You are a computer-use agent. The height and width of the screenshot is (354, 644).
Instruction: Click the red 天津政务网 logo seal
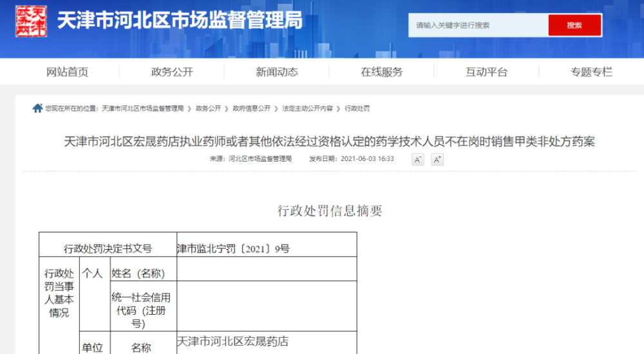click(31, 21)
